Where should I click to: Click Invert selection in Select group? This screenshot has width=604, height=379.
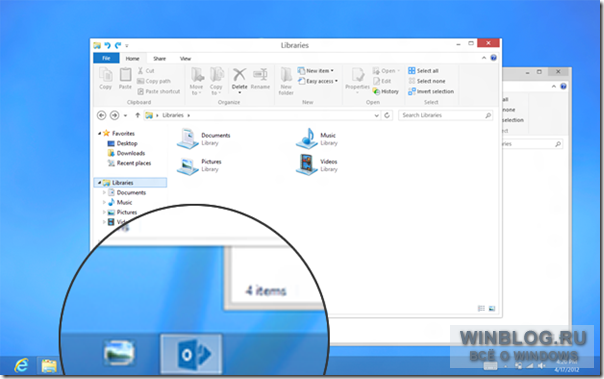click(431, 92)
